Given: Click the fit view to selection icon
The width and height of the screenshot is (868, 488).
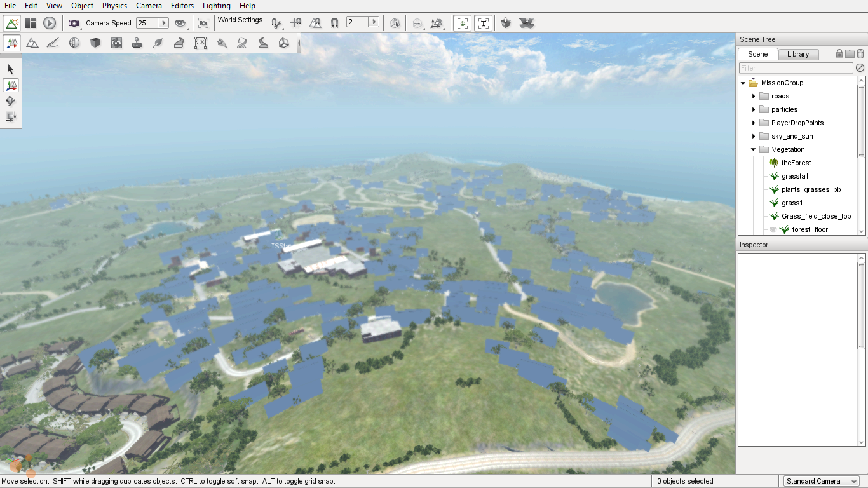Looking at the screenshot, I should coord(203,23).
